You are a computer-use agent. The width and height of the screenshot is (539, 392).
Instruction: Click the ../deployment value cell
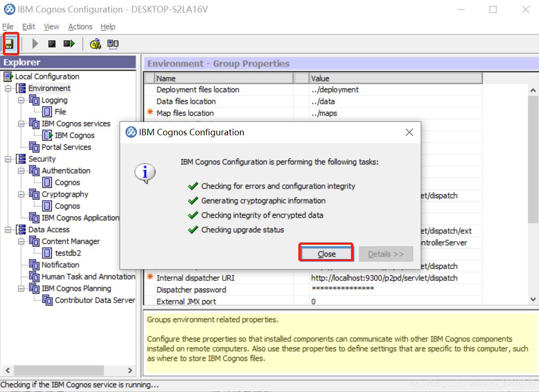coord(396,90)
